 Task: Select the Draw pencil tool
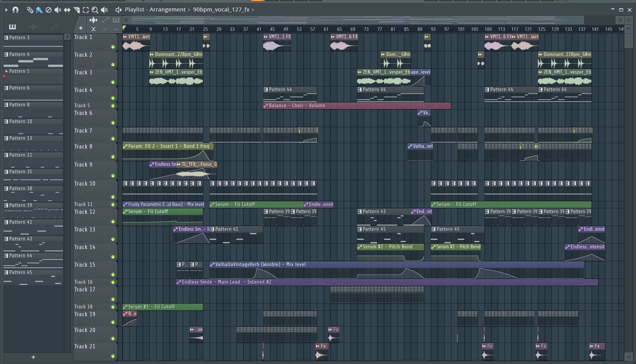30,10
